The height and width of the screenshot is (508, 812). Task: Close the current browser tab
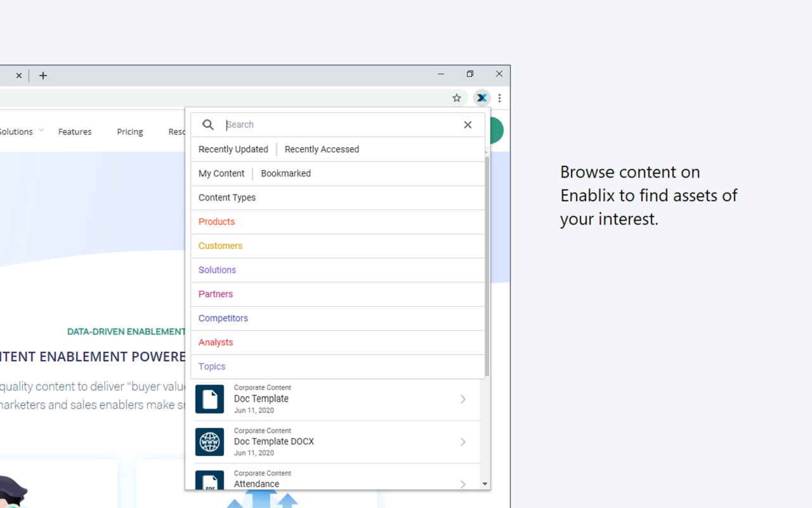(x=19, y=76)
